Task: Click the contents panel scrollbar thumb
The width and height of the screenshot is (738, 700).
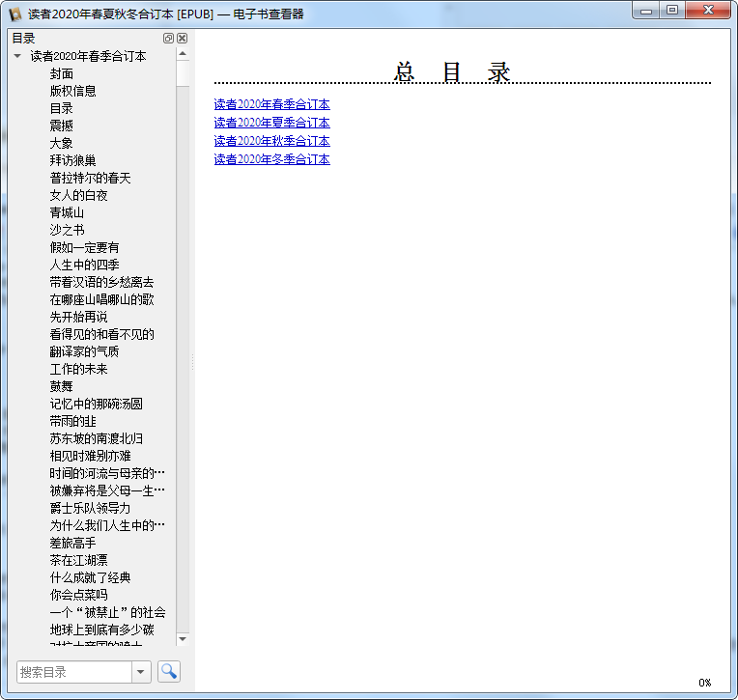Action: [x=183, y=73]
